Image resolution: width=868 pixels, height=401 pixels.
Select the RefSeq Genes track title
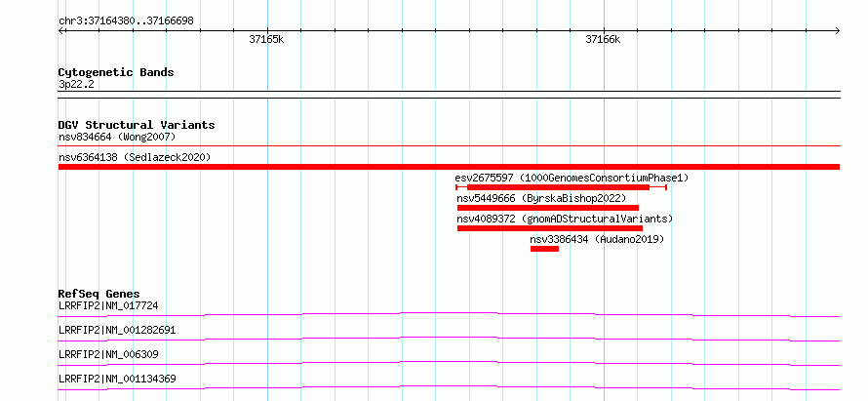point(99,294)
